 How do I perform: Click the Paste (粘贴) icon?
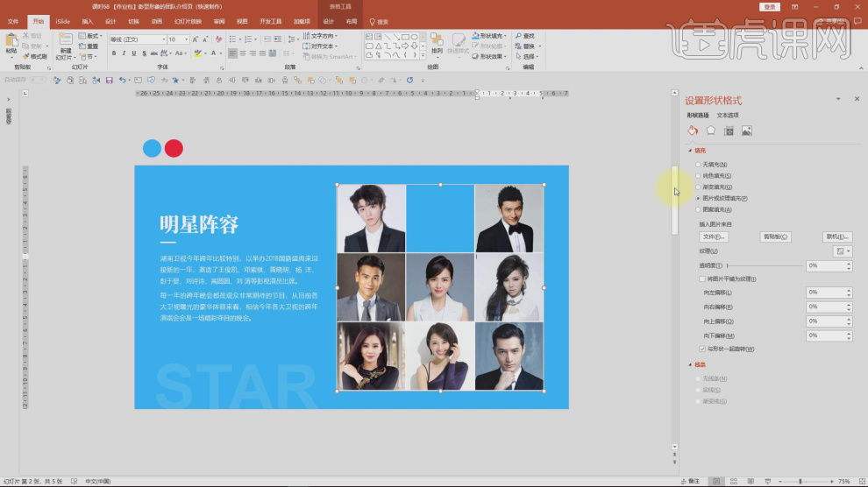point(11,42)
